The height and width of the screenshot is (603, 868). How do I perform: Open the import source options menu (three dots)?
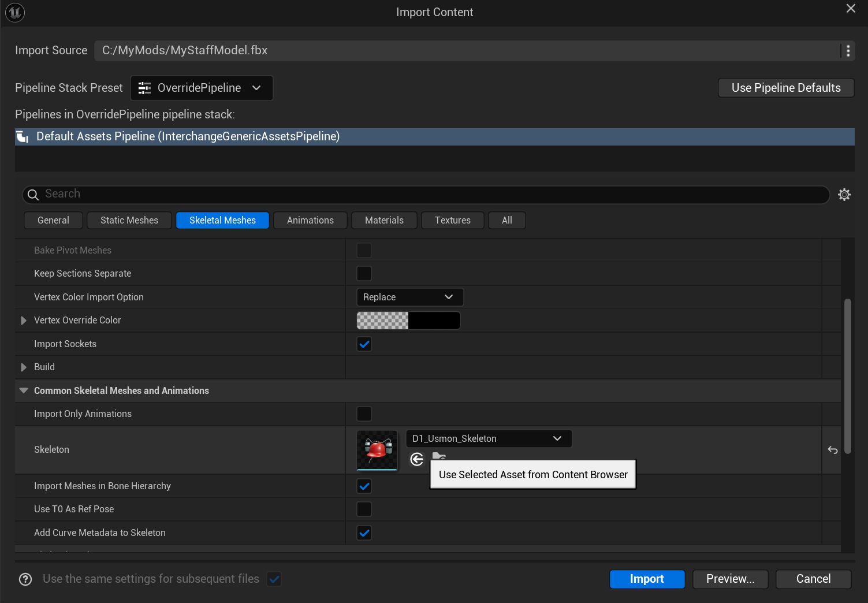coord(848,51)
